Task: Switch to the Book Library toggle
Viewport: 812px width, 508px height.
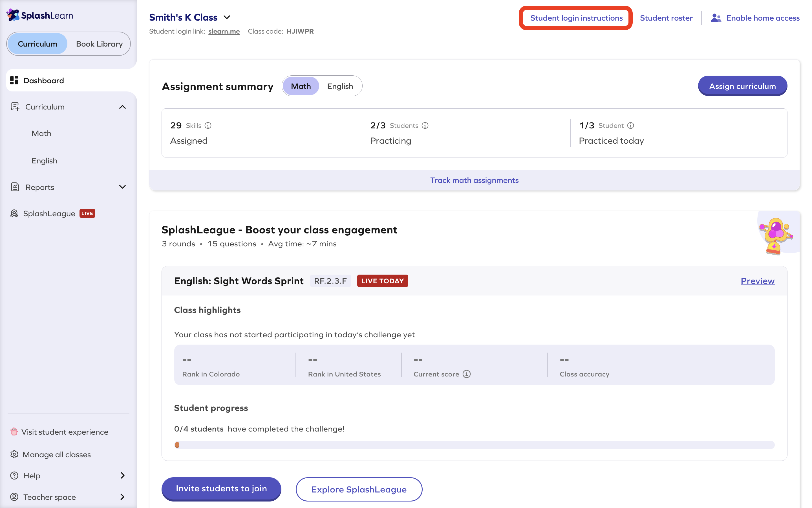Action: [x=99, y=44]
